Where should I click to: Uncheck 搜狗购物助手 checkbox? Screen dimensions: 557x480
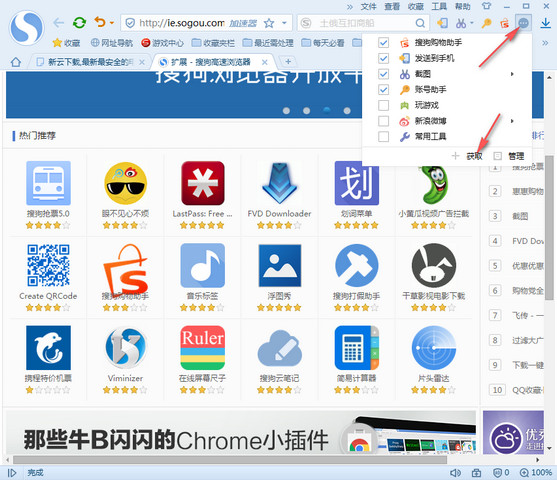coord(383,43)
